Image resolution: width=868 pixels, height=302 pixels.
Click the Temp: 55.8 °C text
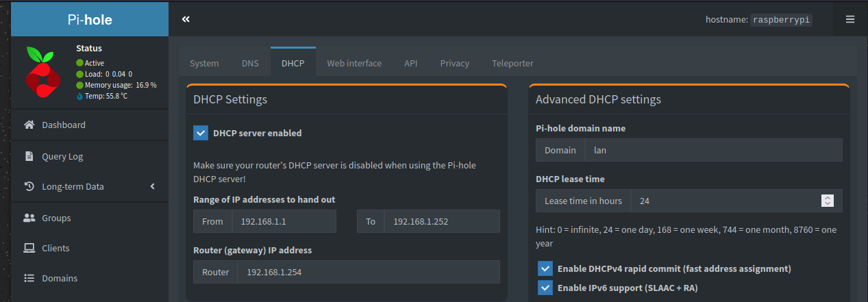106,96
